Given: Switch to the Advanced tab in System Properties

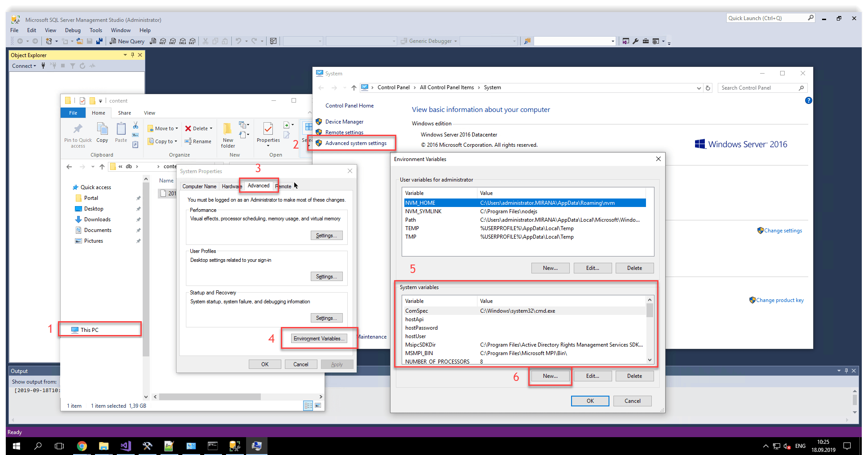Looking at the screenshot, I should pyautogui.click(x=259, y=186).
